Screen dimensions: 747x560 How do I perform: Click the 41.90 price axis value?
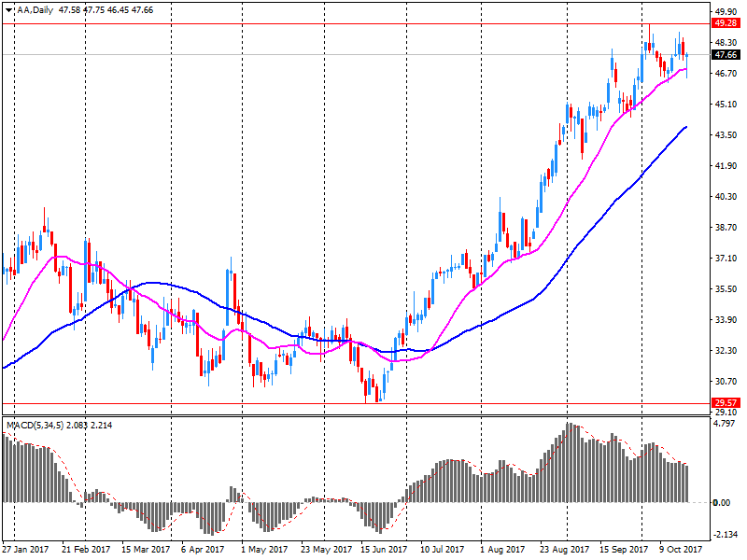tap(726, 166)
